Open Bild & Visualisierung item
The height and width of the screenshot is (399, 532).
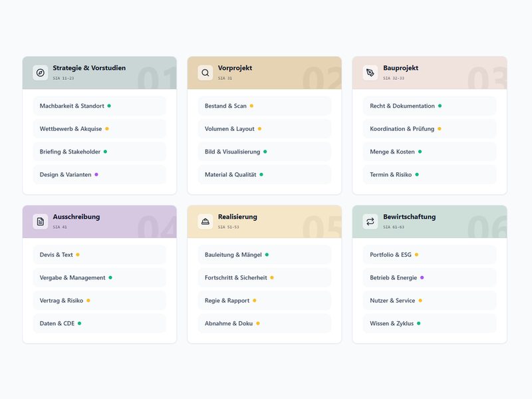click(265, 152)
